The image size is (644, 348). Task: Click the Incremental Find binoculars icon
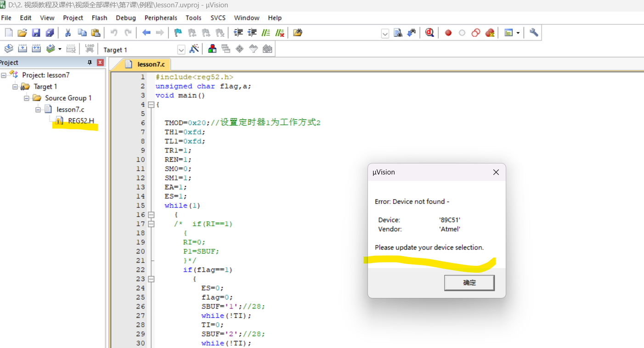(x=412, y=33)
